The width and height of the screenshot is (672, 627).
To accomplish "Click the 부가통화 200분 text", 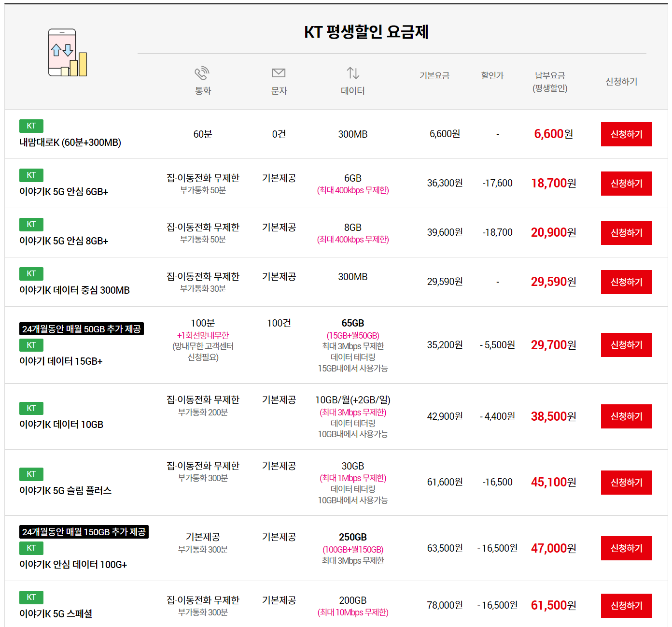I will (x=203, y=412).
